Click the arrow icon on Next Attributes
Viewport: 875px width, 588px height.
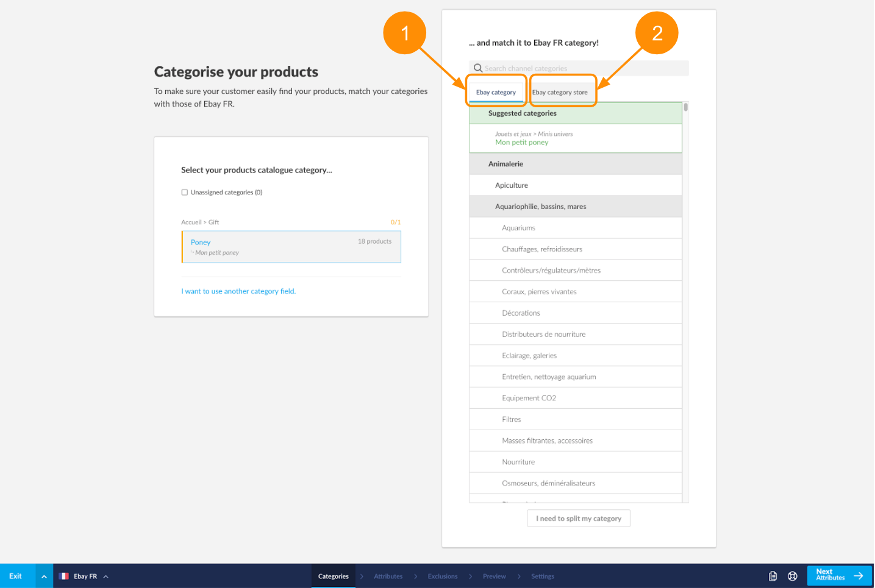859,575
